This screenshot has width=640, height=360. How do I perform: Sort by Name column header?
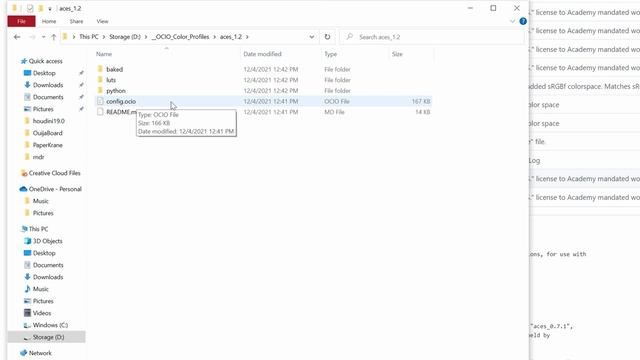click(x=104, y=54)
